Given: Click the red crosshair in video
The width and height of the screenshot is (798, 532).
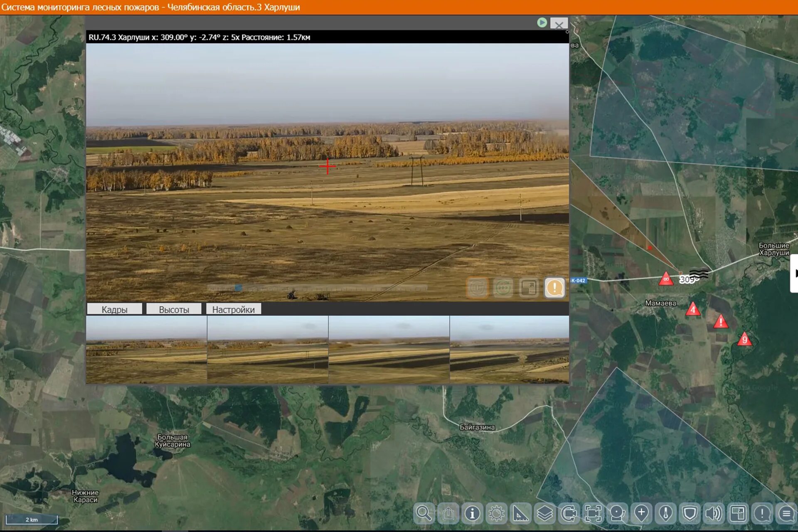Looking at the screenshot, I should pos(328,166).
